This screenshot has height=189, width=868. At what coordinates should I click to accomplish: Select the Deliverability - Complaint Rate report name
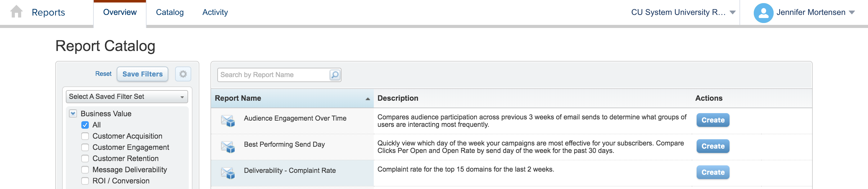click(289, 170)
